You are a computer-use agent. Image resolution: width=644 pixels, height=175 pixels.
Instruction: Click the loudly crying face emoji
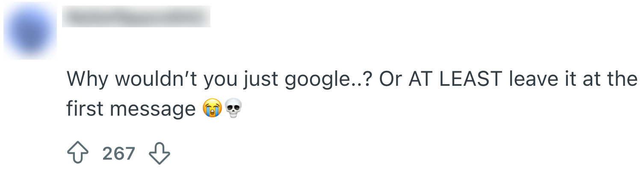click(212, 109)
